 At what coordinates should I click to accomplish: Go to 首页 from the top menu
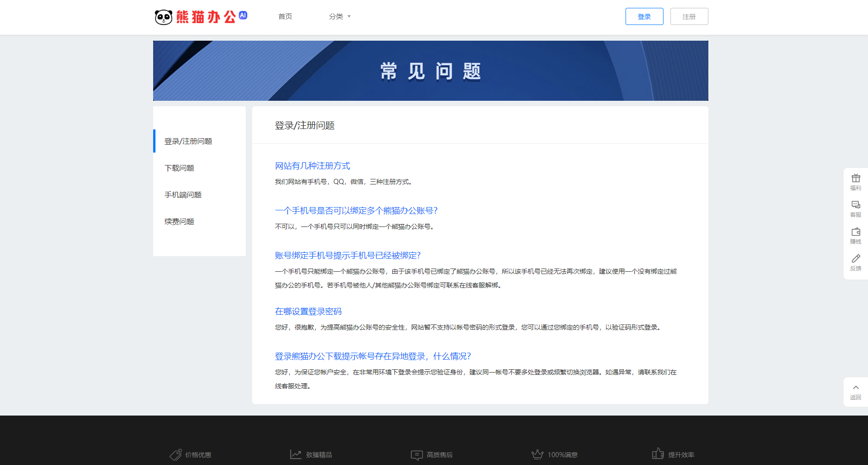[285, 16]
